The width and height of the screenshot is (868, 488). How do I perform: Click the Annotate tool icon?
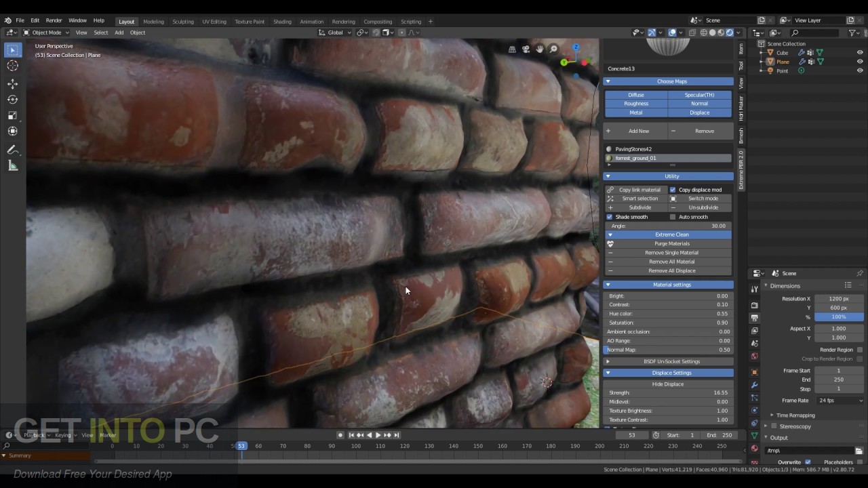click(12, 148)
